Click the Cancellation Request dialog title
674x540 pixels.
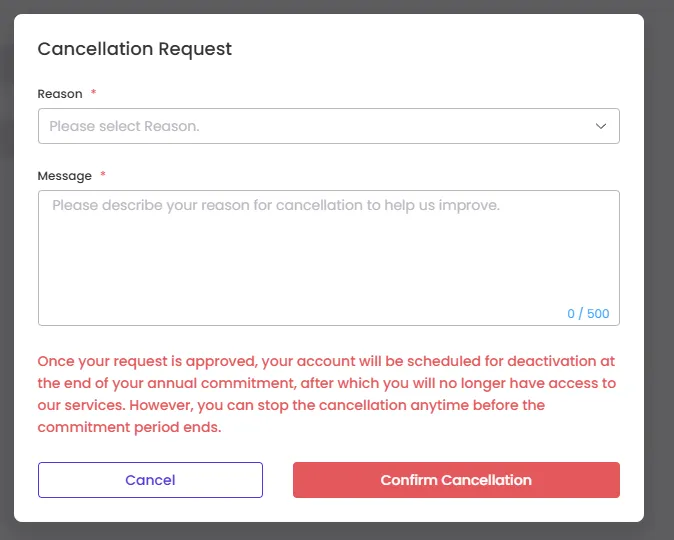[135, 49]
